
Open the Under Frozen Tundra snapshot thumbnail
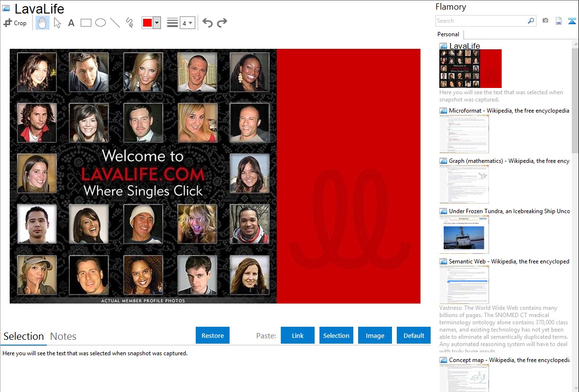pos(464,234)
